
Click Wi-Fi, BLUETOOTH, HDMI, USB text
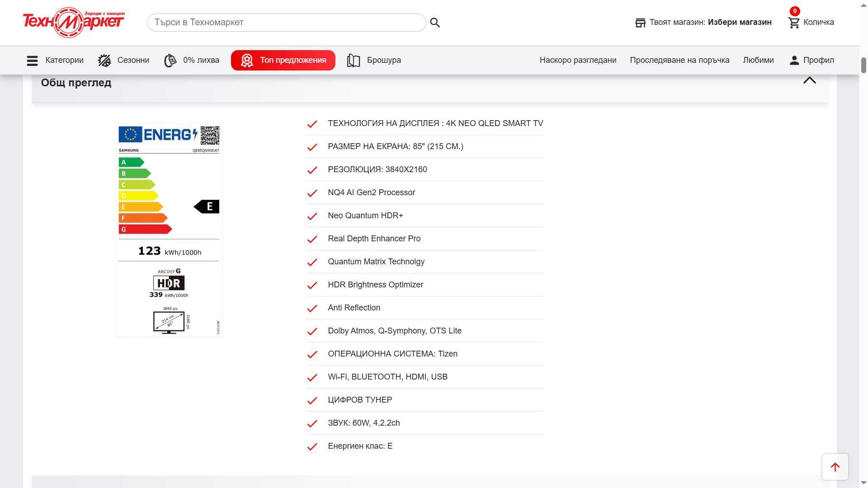tap(388, 377)
